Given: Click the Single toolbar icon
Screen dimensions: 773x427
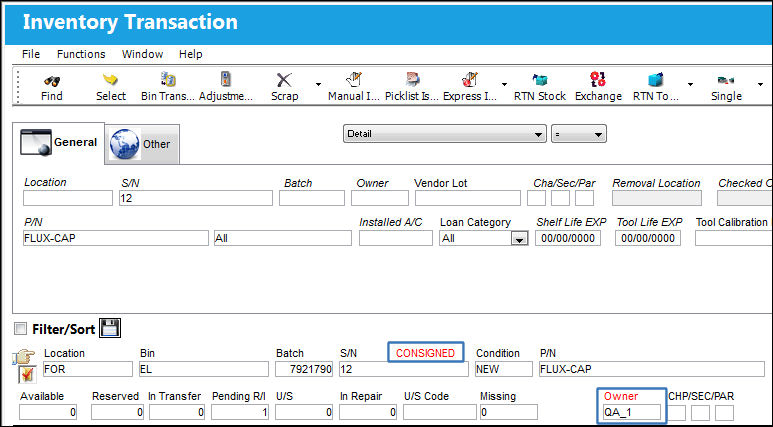Looking at the screenshot, I should [726, 80].
